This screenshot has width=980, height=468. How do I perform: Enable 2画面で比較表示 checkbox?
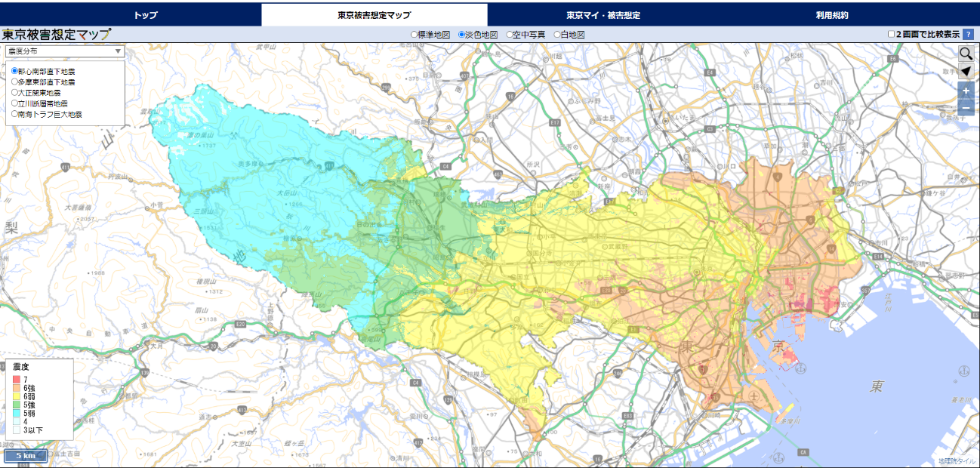click(x=892, y=35)
